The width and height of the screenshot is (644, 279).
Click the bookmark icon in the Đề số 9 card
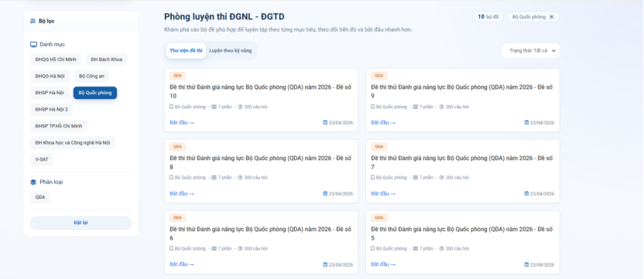click(373, 107)
